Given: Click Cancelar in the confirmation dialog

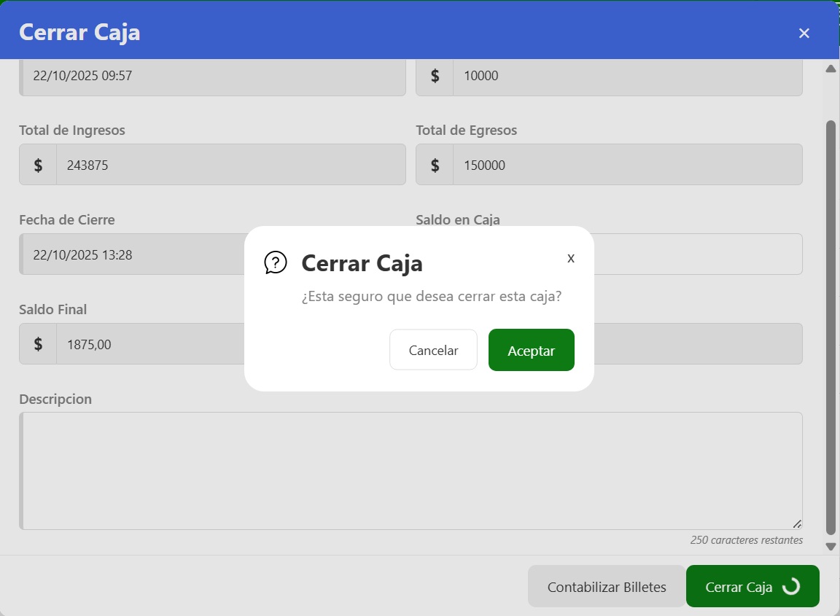Looking at the screenshot, I should (433, 350).
